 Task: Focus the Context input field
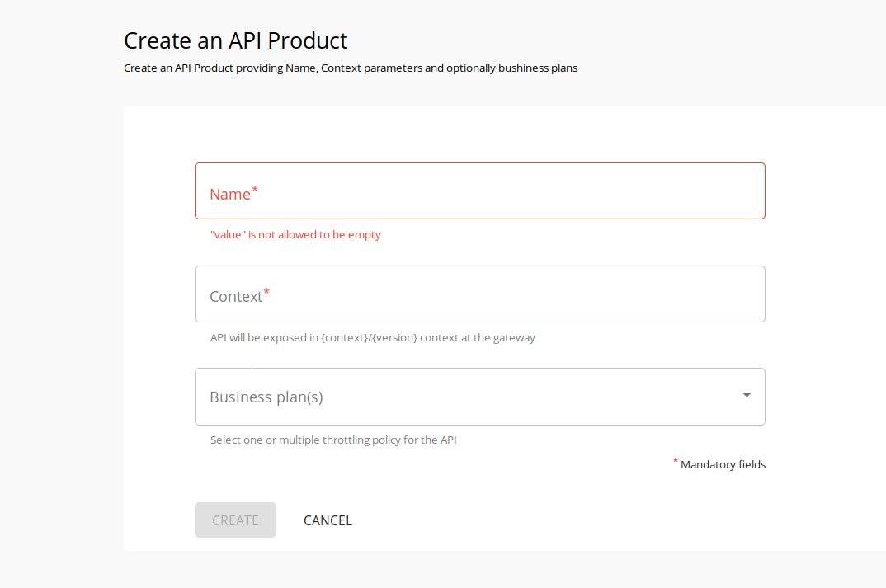[479, 294]
